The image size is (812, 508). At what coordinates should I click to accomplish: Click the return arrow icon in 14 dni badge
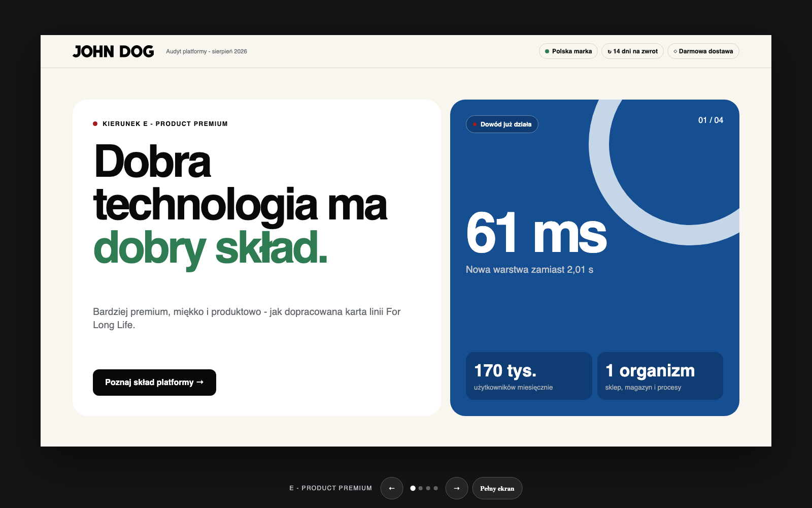click(x=610, y=52)
